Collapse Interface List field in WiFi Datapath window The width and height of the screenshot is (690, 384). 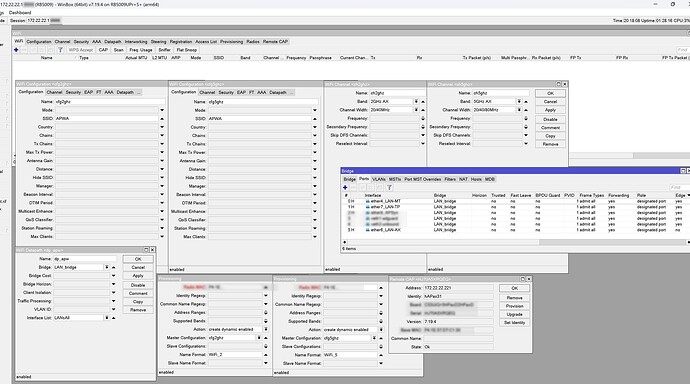click(114, 318)
